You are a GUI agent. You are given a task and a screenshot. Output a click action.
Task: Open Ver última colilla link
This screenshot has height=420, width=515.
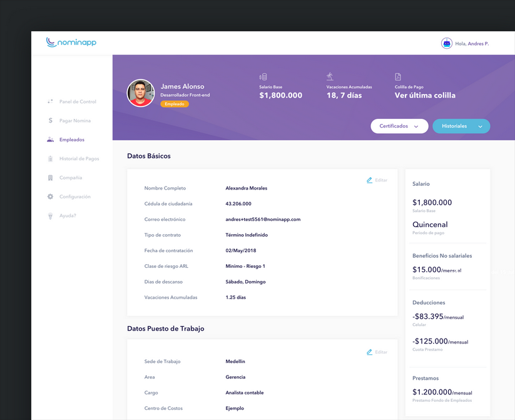[x=425, y=96]
